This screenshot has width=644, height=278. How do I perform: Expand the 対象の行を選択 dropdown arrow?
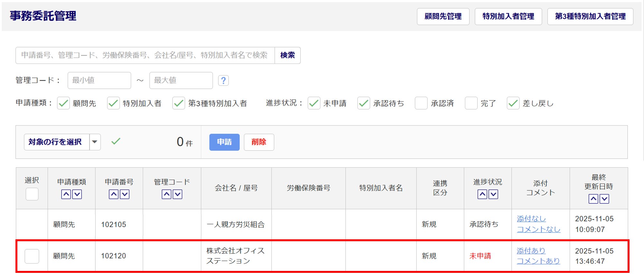click(95, 142)
